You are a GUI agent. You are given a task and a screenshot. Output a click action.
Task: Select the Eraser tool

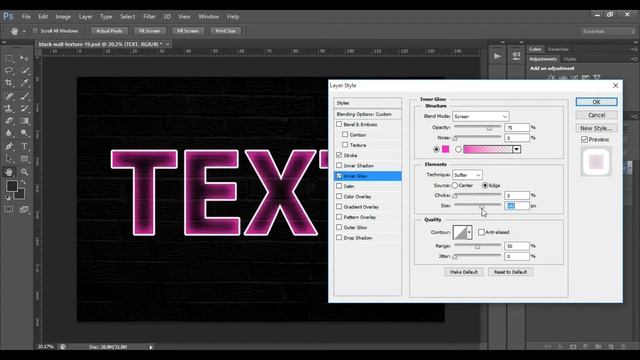coord(9,121)
